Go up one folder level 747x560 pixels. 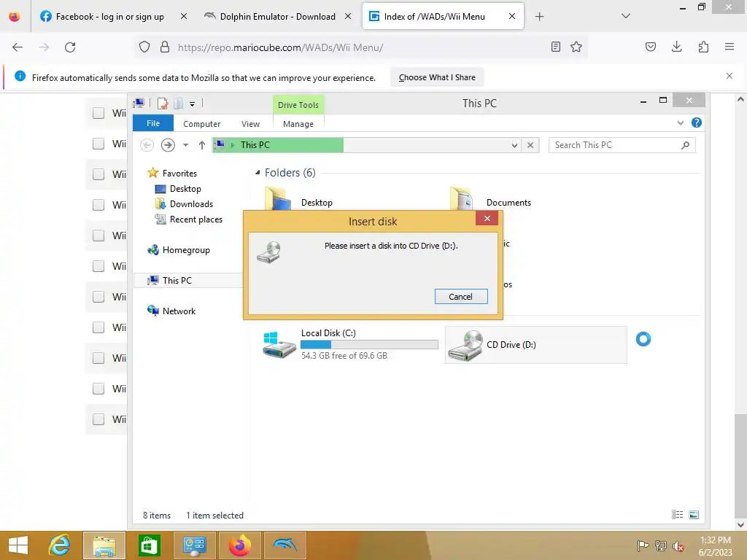[202, 145]
